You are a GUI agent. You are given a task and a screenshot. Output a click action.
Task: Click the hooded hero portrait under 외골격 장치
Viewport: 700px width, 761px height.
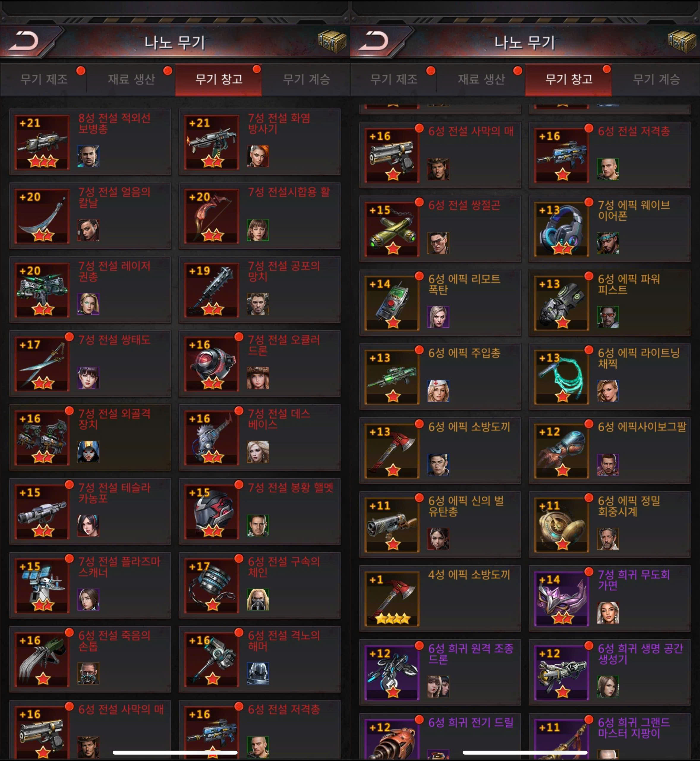point(88,451)
